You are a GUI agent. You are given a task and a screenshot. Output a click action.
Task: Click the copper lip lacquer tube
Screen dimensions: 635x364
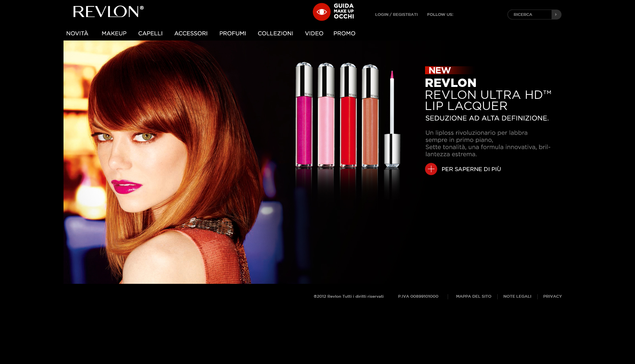370,116
